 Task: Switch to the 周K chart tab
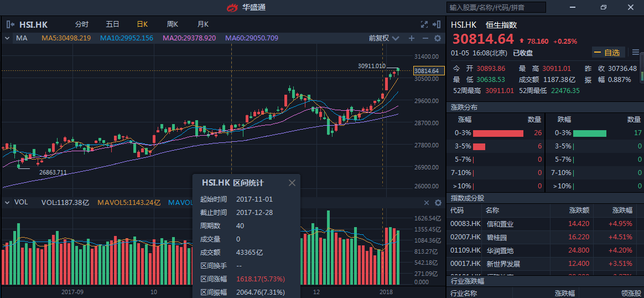pyautogui.click(x=172, y=24)
